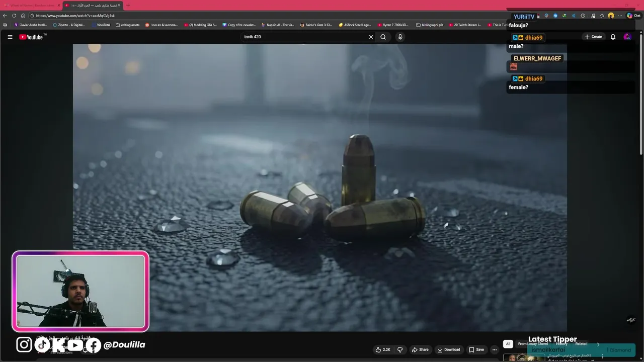
Task: Open the browser extensions puzzle icon
Action: tap(583, 16)
